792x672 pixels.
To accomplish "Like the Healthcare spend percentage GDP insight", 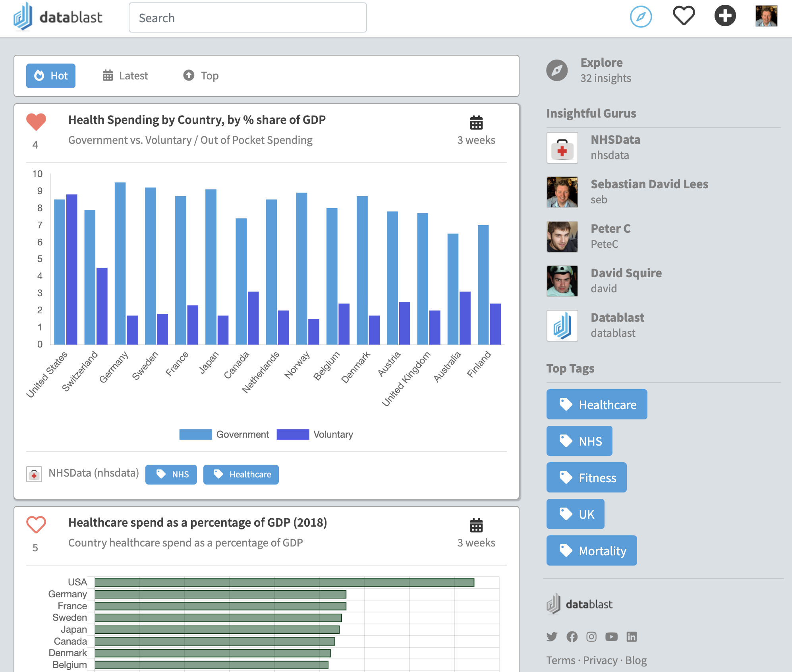I will tap(36, 525).
